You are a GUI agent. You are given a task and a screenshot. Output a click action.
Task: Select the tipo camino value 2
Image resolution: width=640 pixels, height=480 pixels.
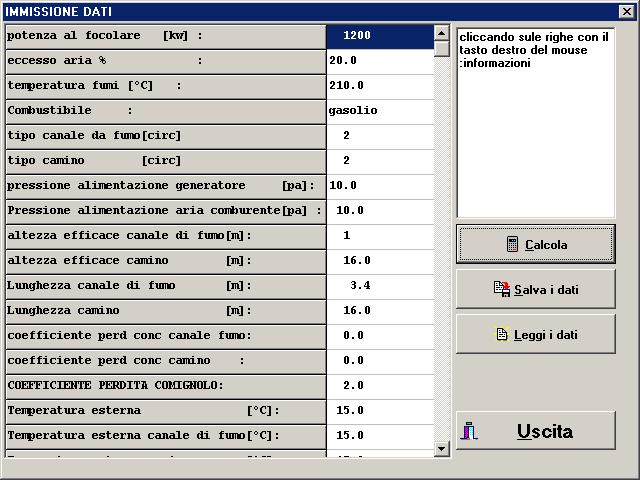point(380,161)
